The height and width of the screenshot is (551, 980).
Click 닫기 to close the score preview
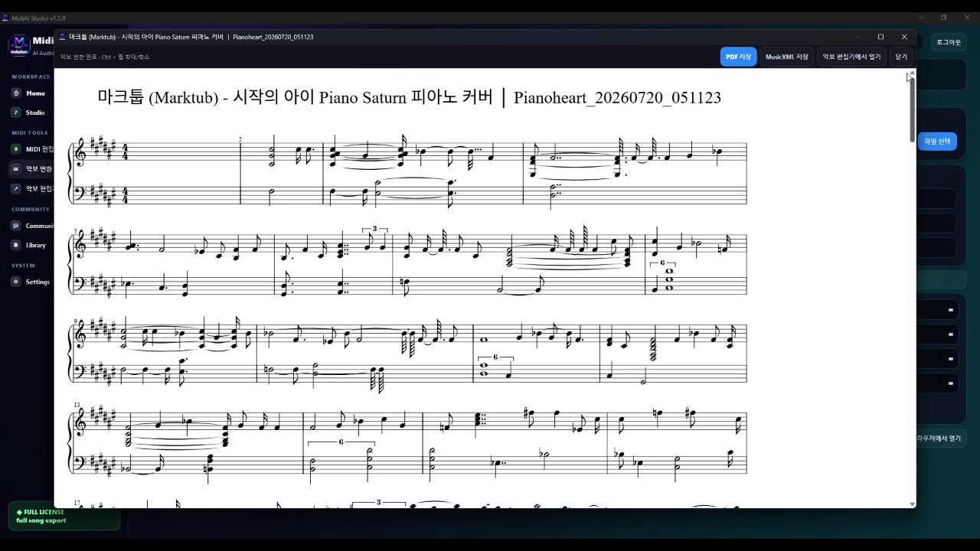[x=901, y=57]
